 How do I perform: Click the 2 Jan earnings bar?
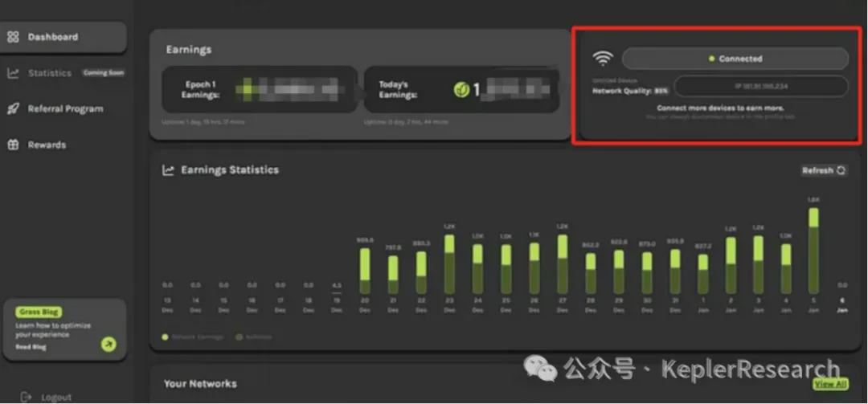[731, 266]
